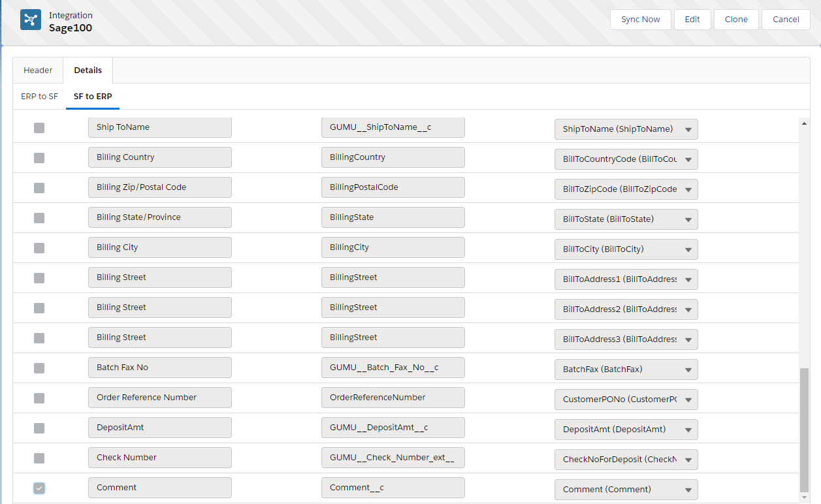This screenshot has width=821, height=504.
Task: Open the ShipToName (ShipToName) dropdown
Action: (626, 129)
